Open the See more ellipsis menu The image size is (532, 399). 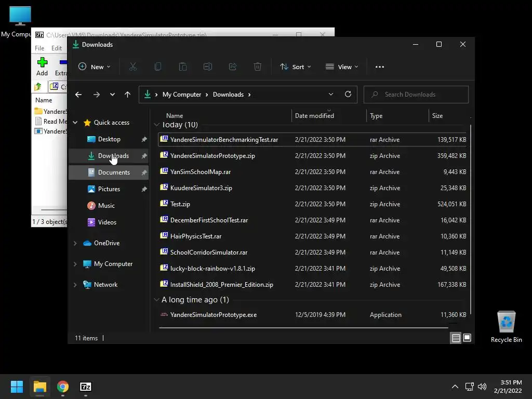tap(380, 67)
